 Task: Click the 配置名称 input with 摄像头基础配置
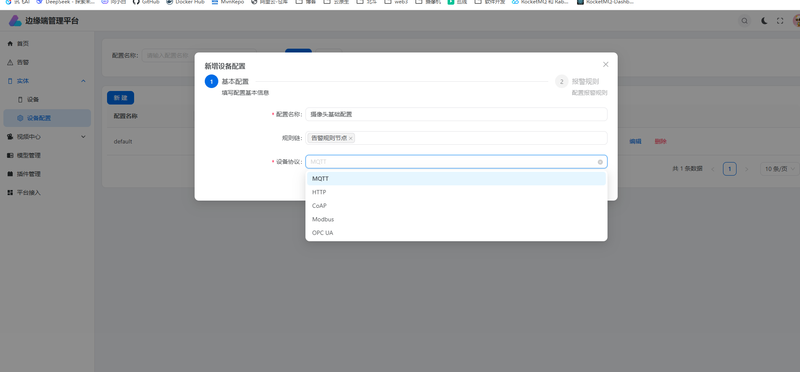[456, 114]
